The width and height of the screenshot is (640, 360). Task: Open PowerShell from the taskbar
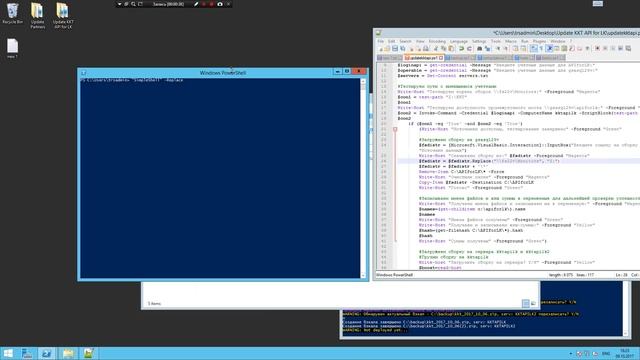[47, 353]
